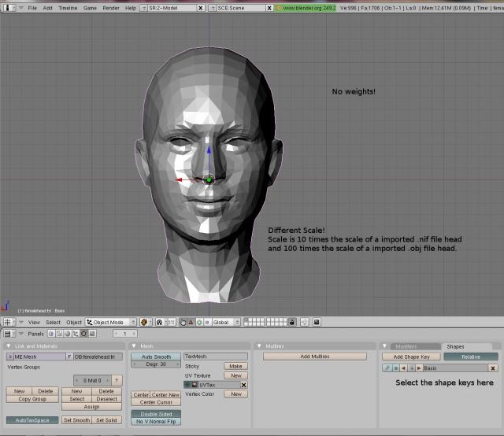Open the File menu

pyautogui.click(x=32, y=8)
